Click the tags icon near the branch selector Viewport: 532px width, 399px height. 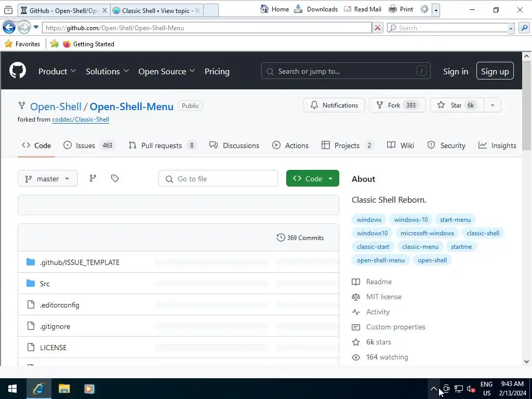115,178
